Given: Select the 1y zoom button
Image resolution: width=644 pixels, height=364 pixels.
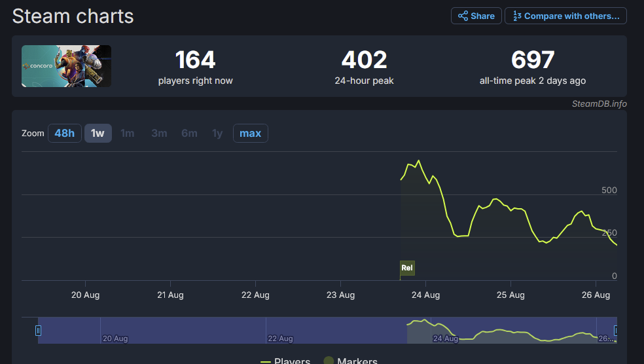Looking at the screenshot, I should pos(217,134).
